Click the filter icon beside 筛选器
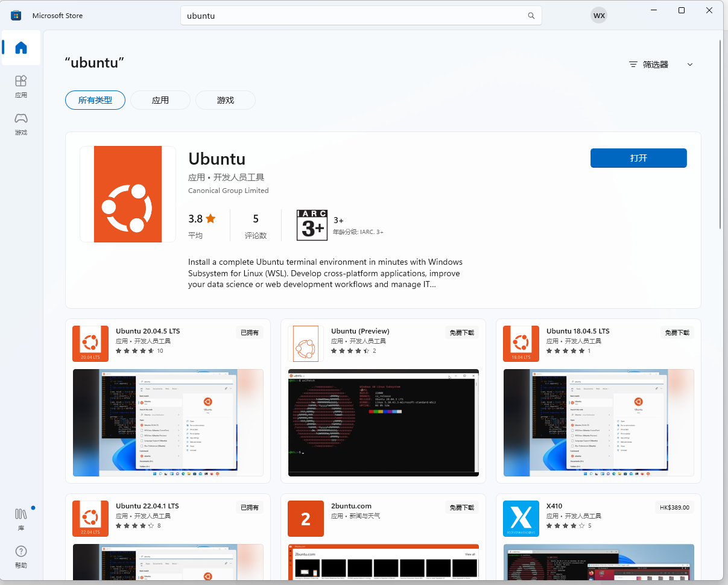 (x=633, y=65)
